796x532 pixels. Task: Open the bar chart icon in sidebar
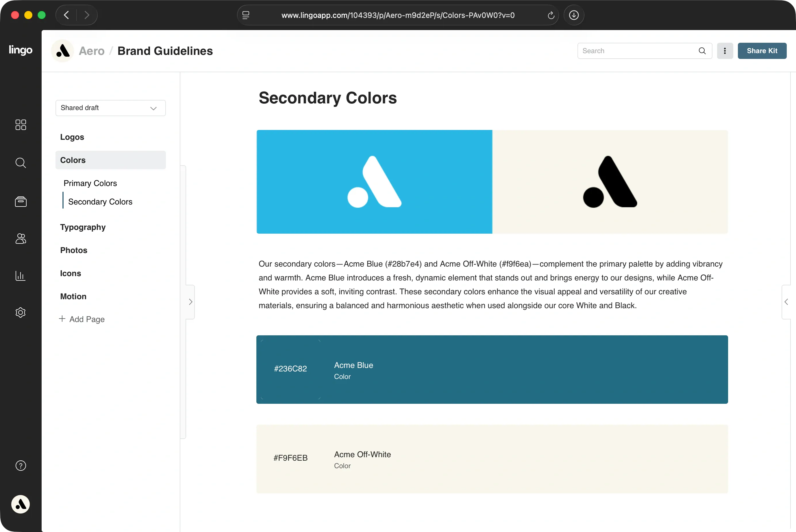coord(21,276)
